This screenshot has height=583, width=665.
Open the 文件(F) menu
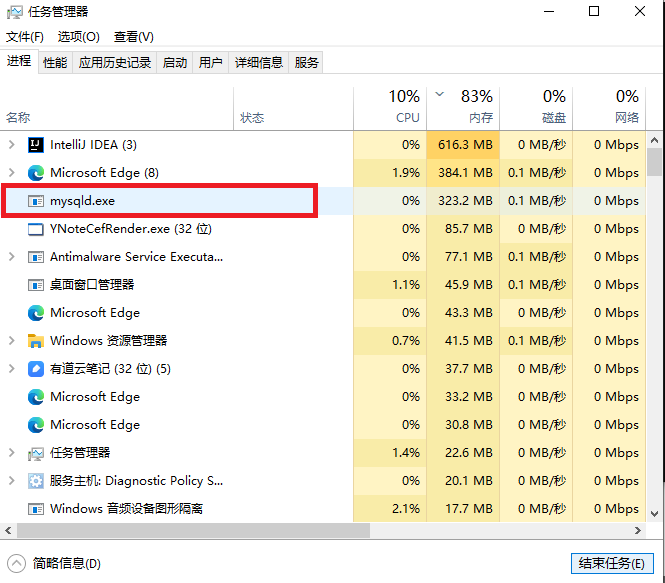[25, 37]
